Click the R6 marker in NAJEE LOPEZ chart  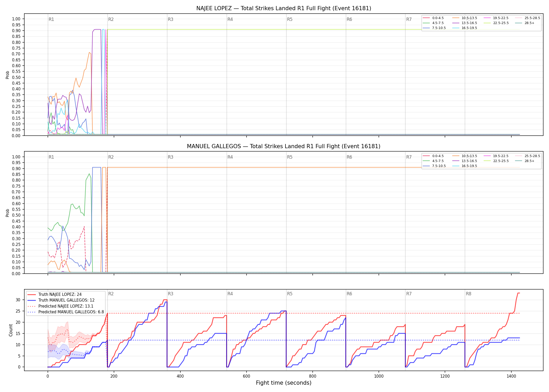(x=349, y=19)
